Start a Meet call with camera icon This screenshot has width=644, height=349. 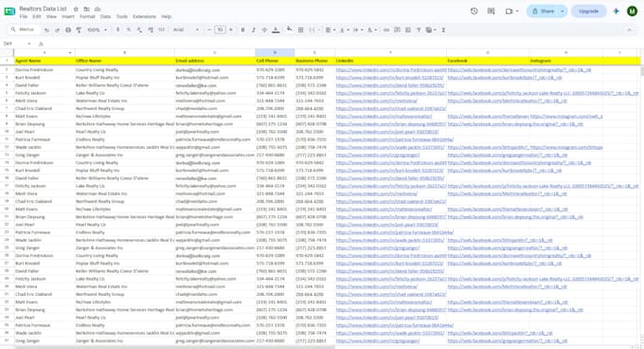click(x=509, y=11)
